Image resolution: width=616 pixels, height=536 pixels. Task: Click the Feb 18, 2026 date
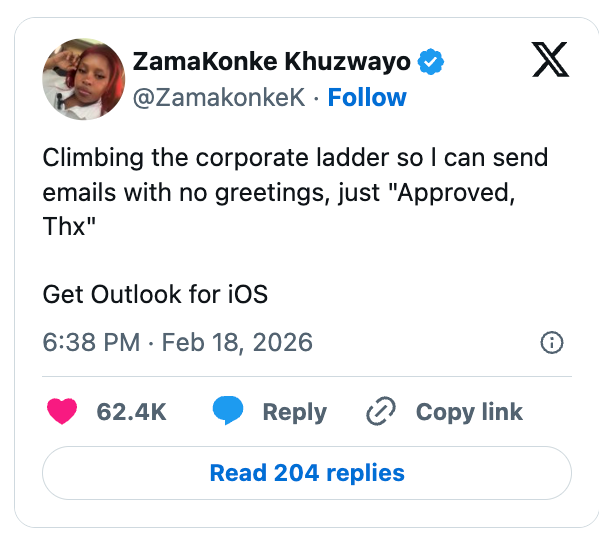tap(237, 343)
